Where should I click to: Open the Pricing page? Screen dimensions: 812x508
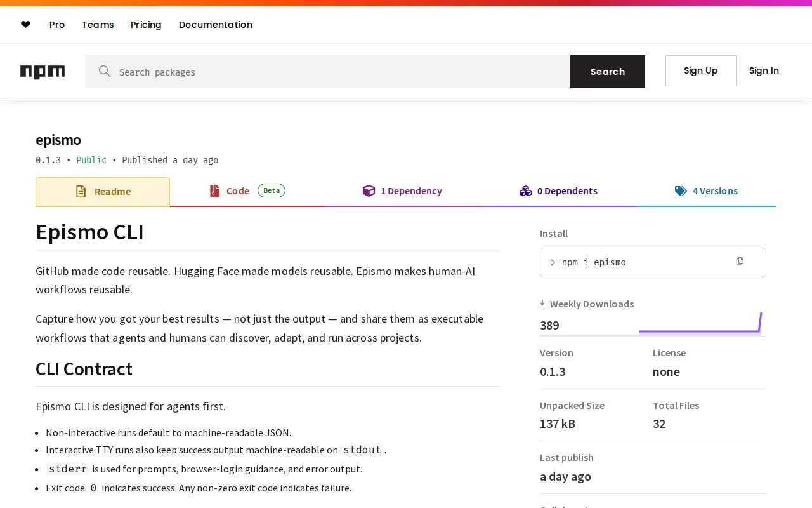146,25
